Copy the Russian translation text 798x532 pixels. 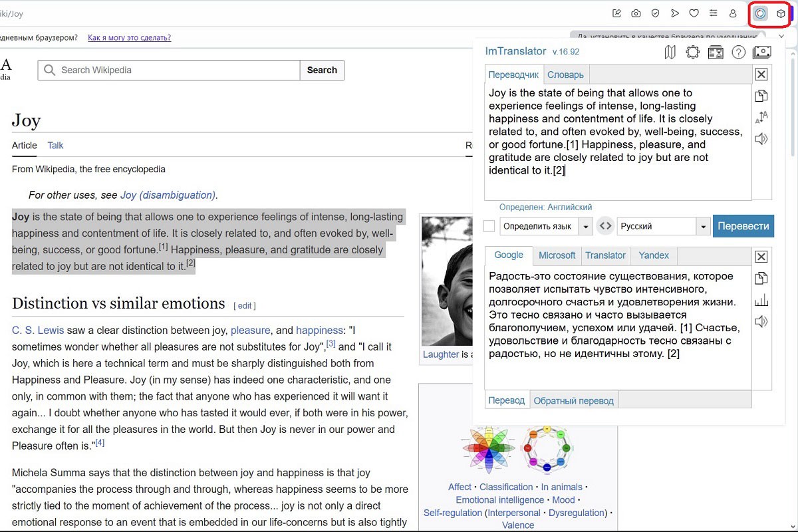[761, 278]
